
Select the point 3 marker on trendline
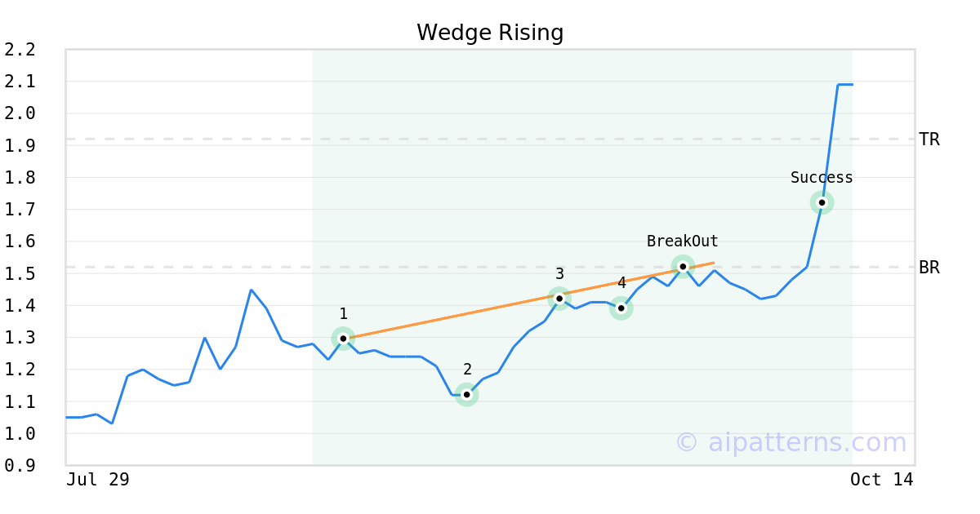click(559, 299)
